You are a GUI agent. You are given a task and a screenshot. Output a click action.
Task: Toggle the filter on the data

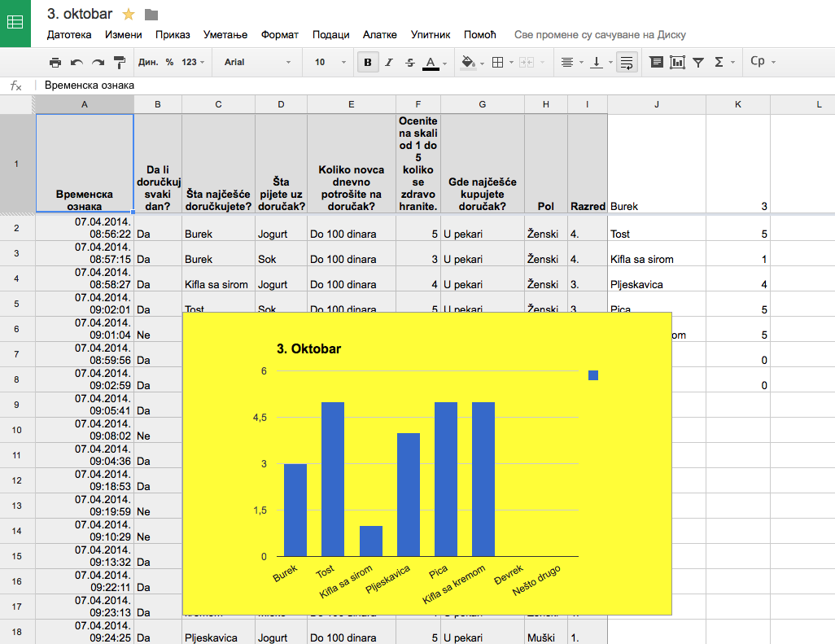tap(698, 63)
